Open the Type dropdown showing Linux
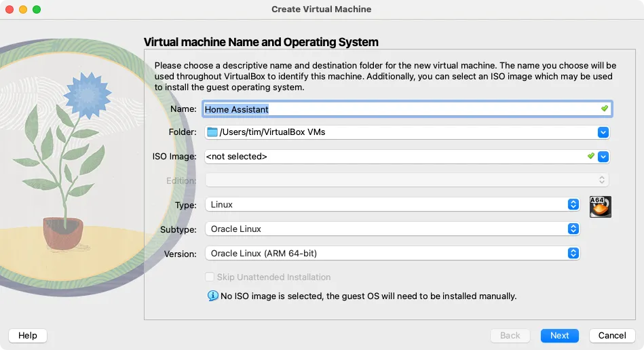The width and height of the screenshot is (644, 350). pyautogui.click(x=392, y=204)
